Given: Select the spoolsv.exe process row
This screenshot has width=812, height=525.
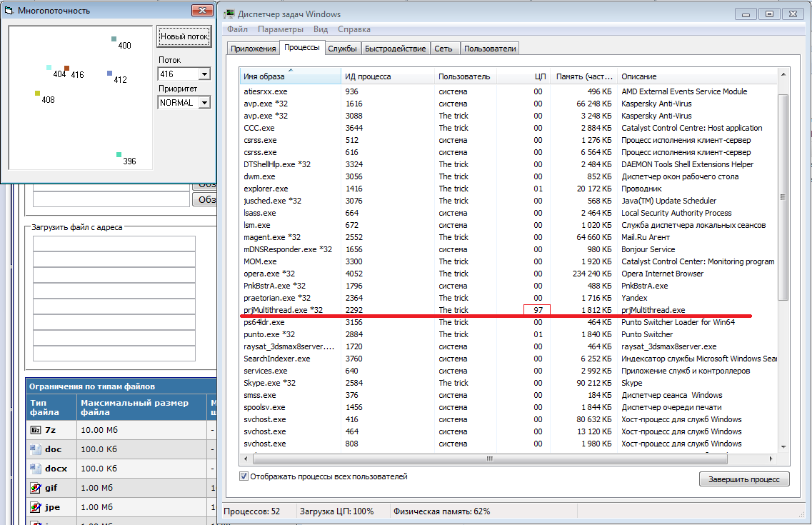Looking at the screenshot, I should 508,407.
